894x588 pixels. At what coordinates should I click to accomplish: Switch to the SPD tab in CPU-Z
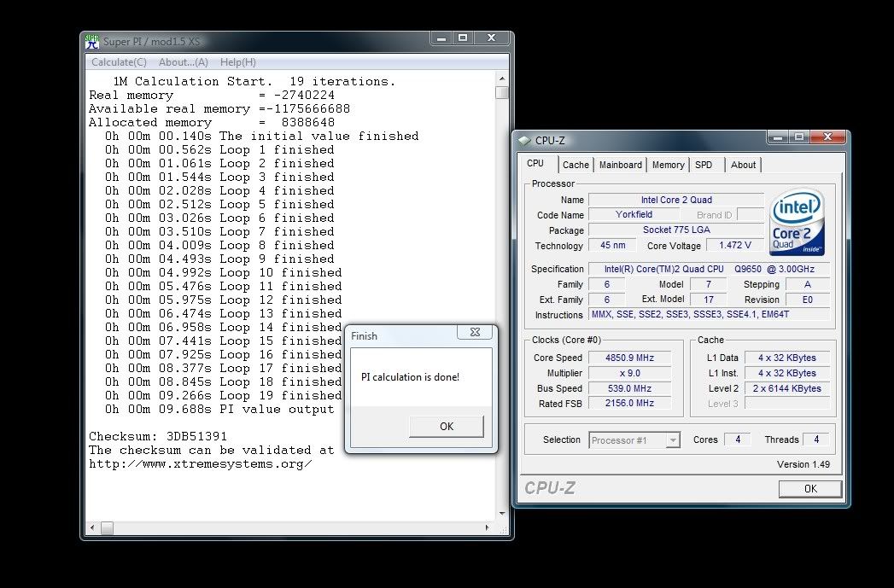(x=704, y=165)
